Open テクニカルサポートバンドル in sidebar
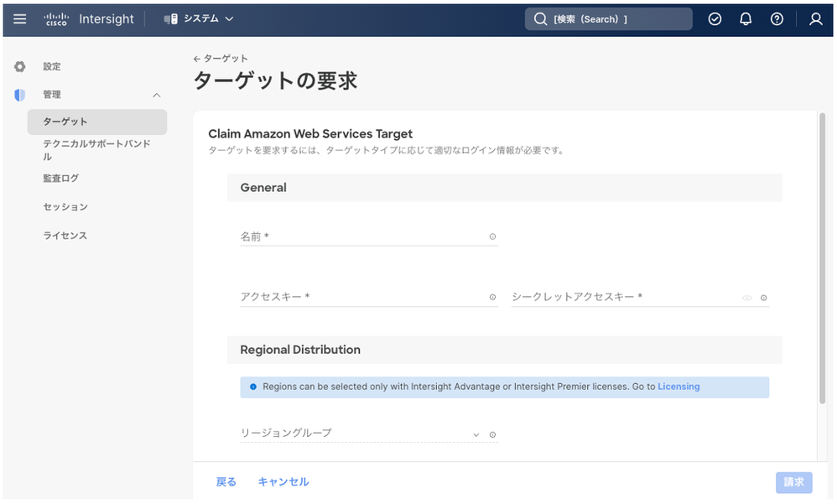 tap(97, 150)
